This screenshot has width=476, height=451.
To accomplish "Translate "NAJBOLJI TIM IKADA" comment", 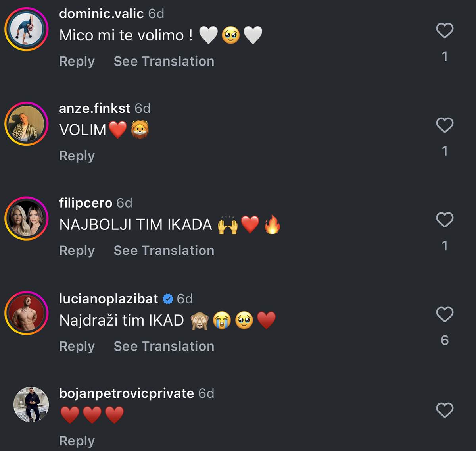I will pos(164,251).
